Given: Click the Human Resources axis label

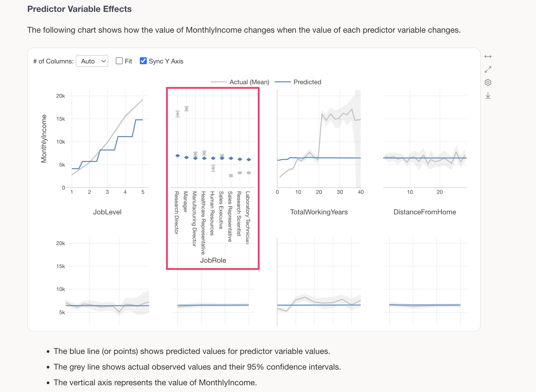Looking at the screenshot, I should pos(212,213).
